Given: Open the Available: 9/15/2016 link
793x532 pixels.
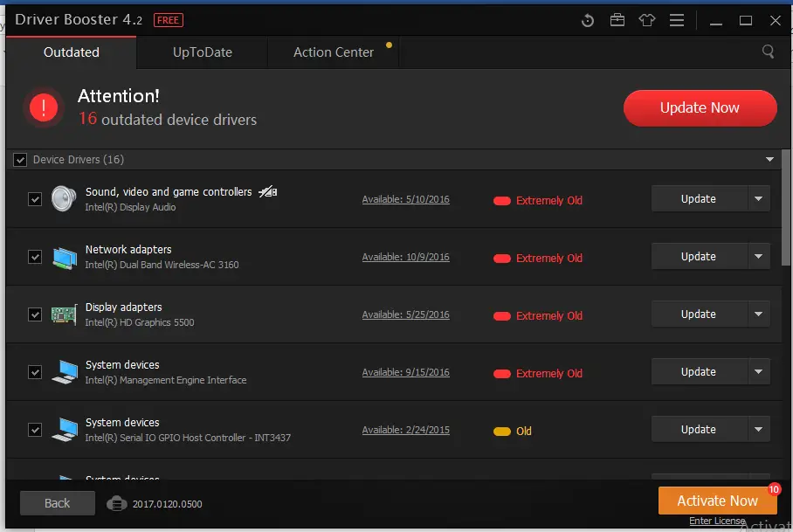Looking at the screenshot, I should tap(405, 372).
